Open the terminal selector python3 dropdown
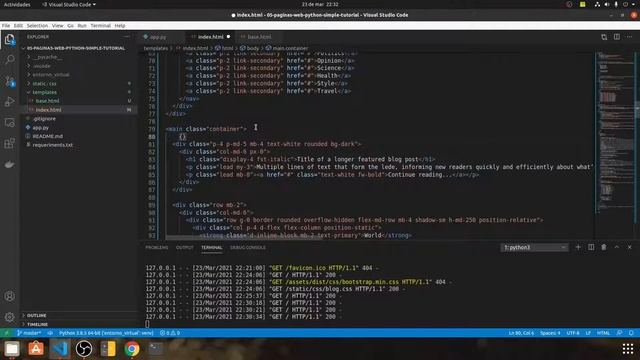Viewport: 640px width, 360px height. 534,247
